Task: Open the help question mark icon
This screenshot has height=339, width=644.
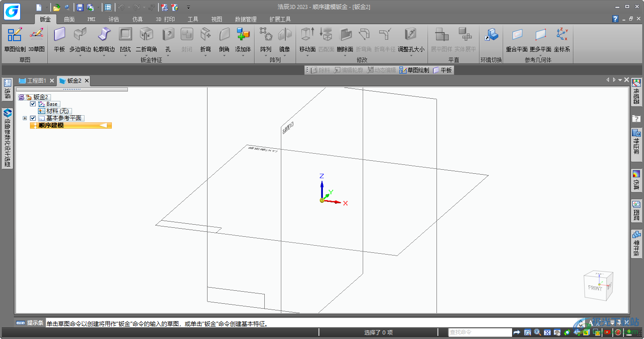Action: point(615,19)
